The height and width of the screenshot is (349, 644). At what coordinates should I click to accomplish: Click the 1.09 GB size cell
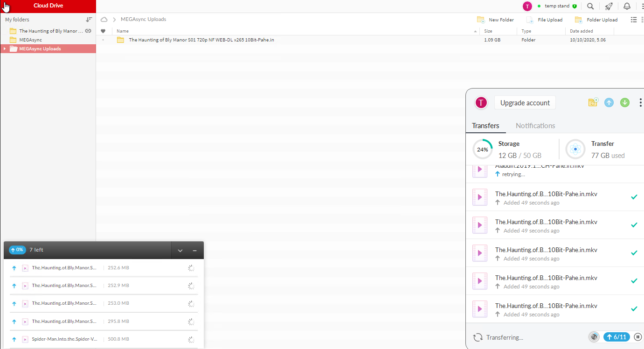pos(492,40)
